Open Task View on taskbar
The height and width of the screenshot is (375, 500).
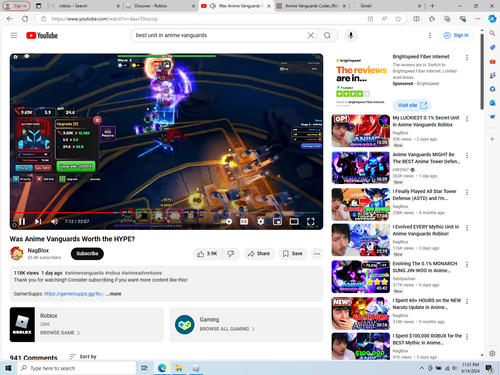[144, 368]
